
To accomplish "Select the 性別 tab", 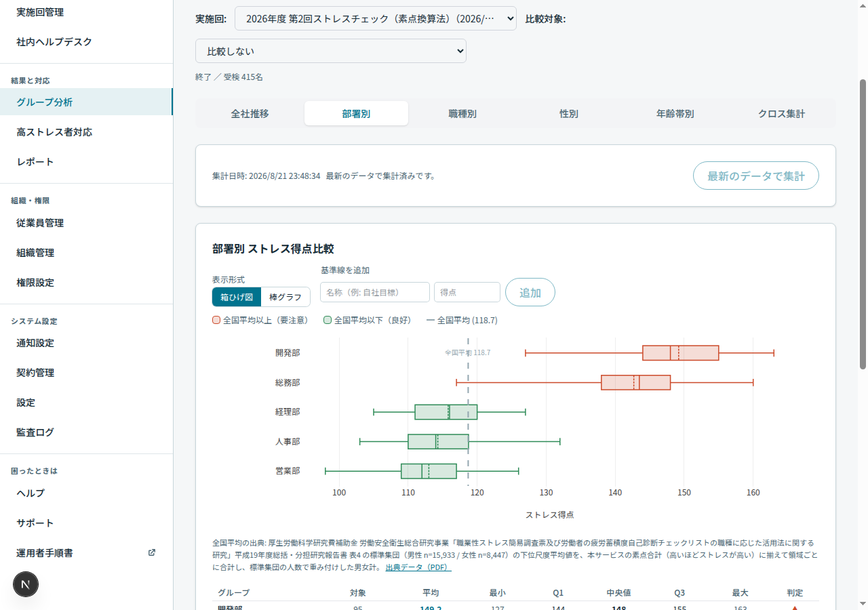I will point(569,114).
